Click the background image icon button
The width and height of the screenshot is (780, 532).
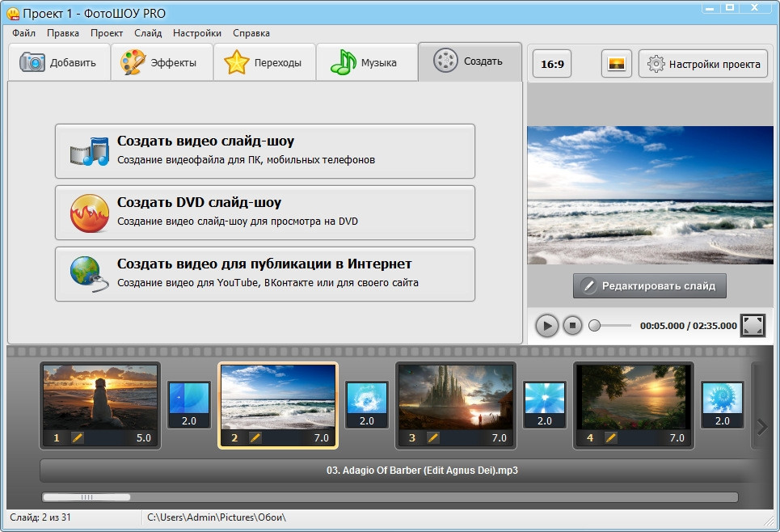pyautogui.click(x=617, y=64)
